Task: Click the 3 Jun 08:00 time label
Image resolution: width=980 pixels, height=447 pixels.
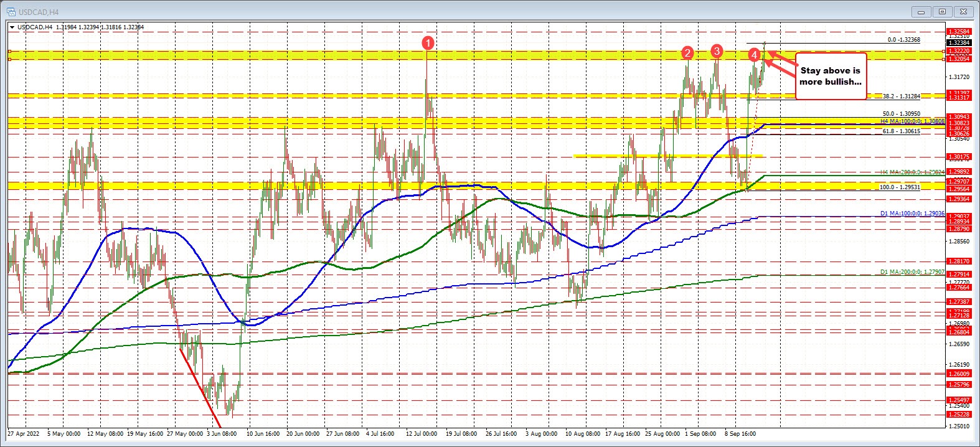Action: [222, 433]
